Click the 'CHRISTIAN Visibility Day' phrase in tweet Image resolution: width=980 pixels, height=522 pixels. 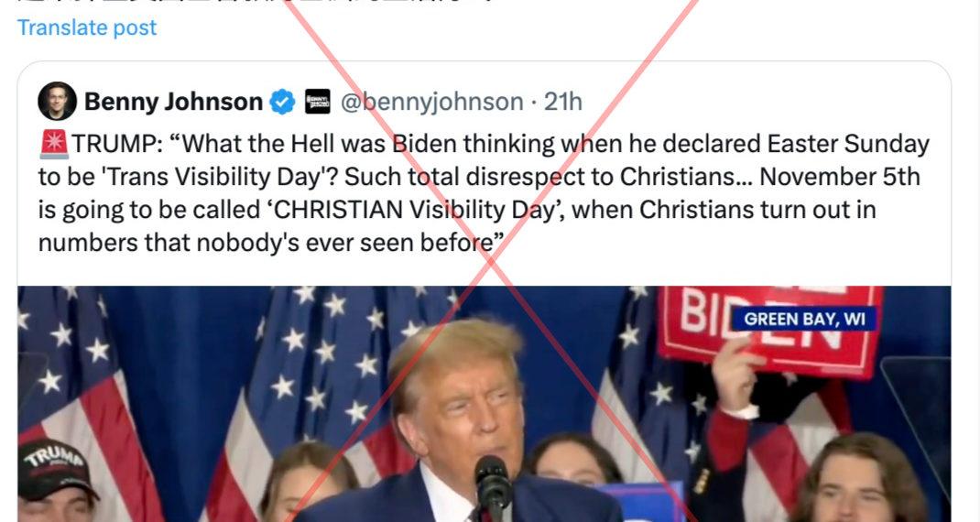(411, 210)
